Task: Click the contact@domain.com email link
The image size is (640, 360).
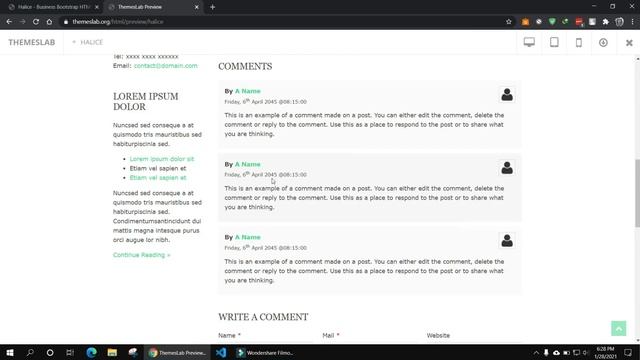Action: [x=165, y=66]
